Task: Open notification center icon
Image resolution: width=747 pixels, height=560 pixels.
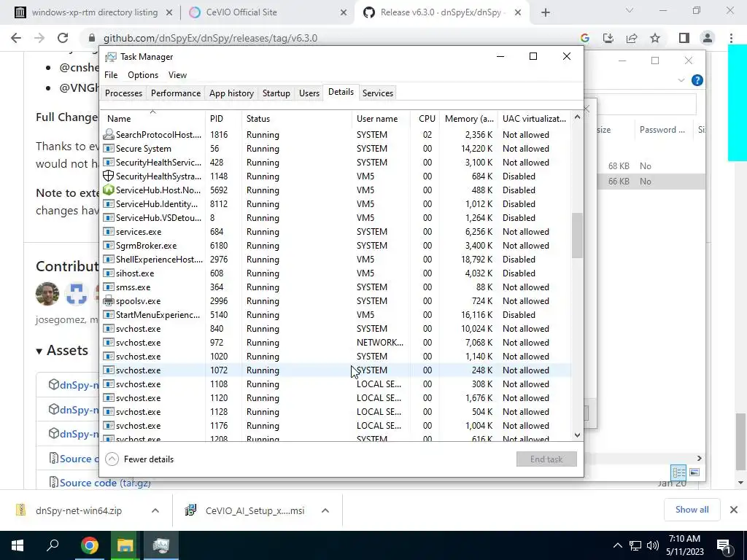Action: (724, 546)
